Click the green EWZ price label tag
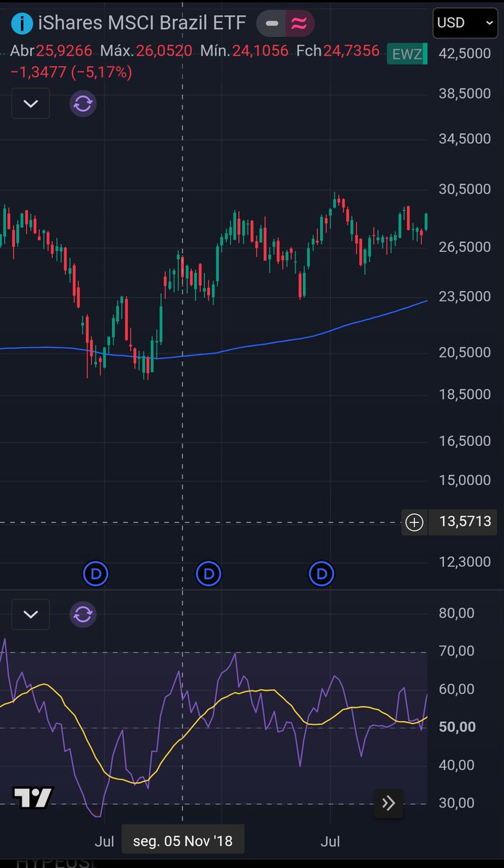Screen dimensions: 504x868 407,54
